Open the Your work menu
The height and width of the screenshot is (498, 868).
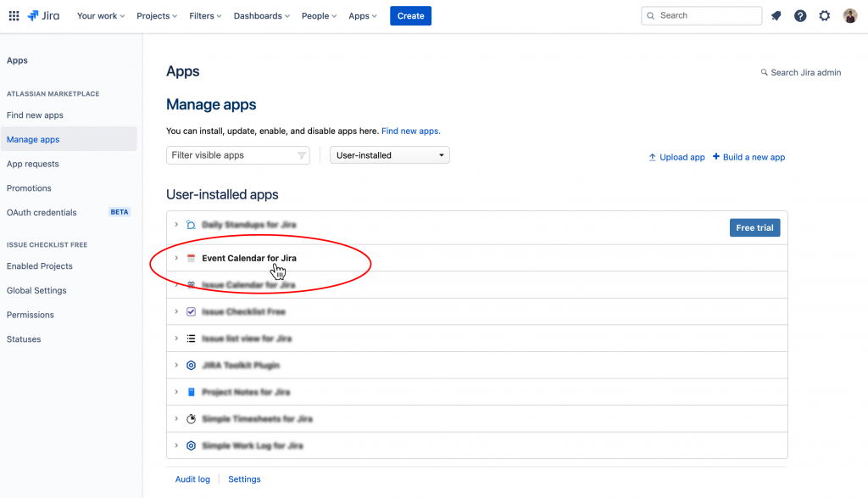pyautogui.click(x=101, y=15)
